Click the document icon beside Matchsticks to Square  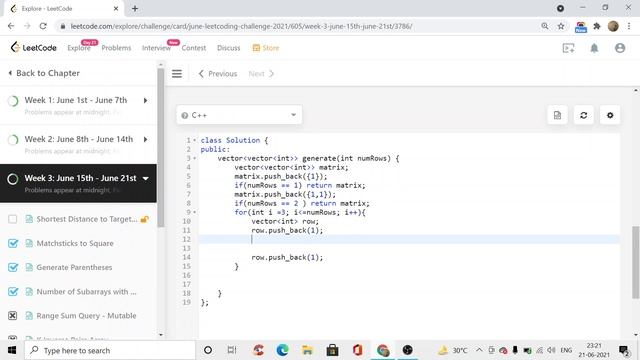click(x=29, y=243)
